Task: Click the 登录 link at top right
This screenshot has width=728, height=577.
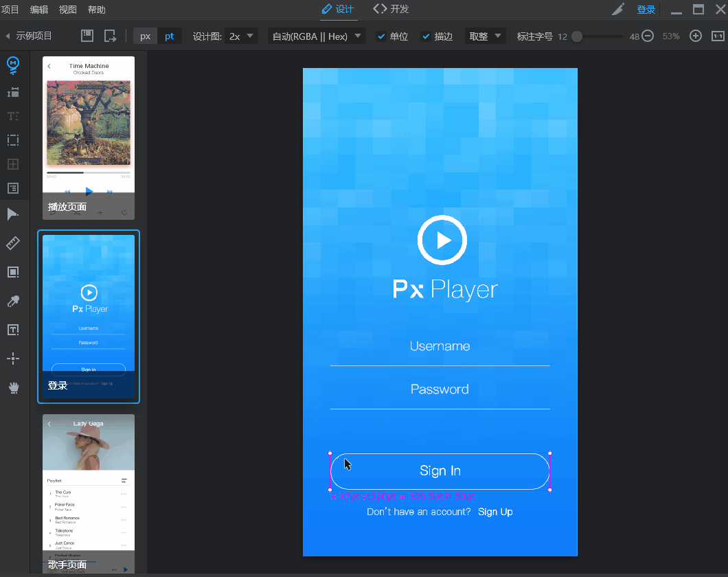Action: (x=646, y=10)
